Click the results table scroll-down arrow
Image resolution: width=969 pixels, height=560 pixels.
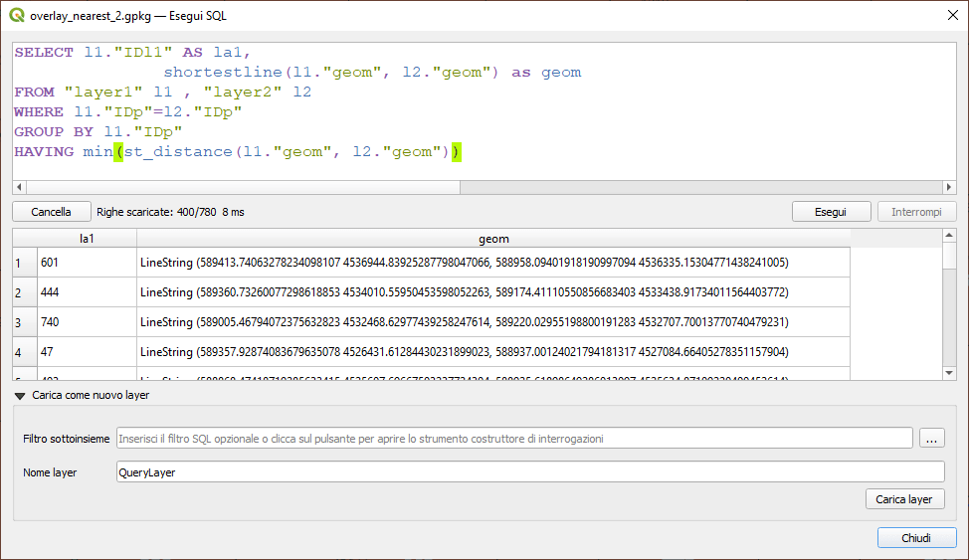tap(948, 371)
